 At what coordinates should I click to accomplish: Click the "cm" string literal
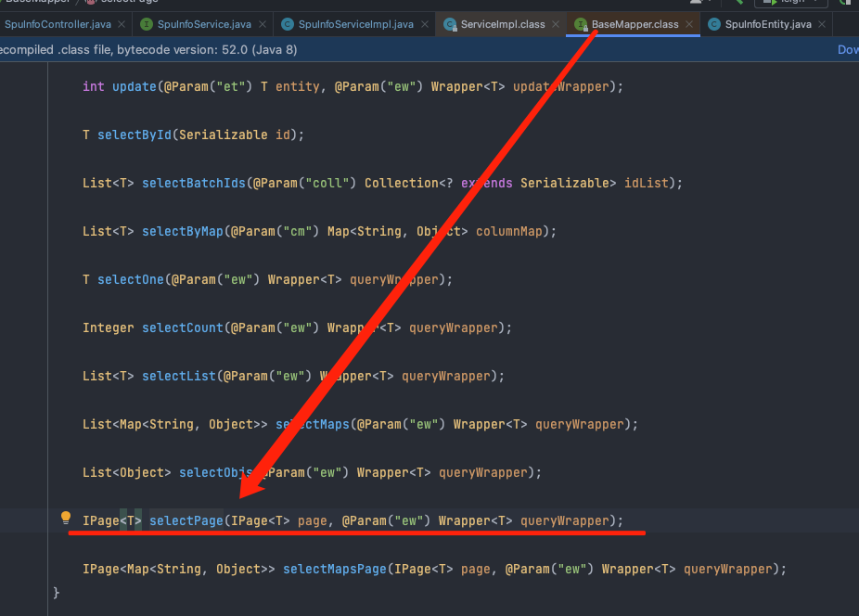click(x=298, y=231)
